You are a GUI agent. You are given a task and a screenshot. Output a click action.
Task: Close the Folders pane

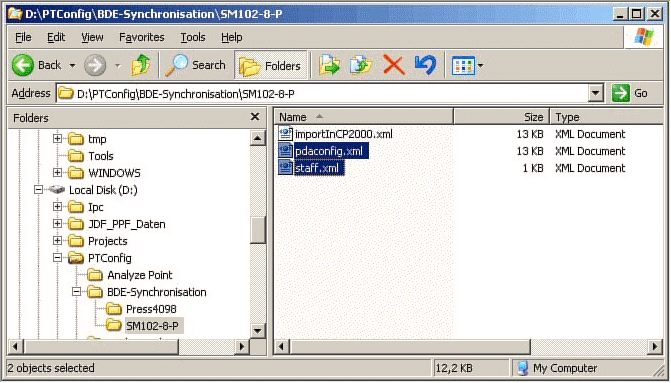(x=255, y=117)
